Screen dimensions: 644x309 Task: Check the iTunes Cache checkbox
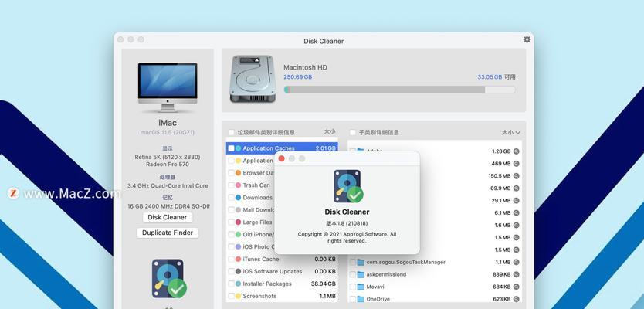[231, 260]
